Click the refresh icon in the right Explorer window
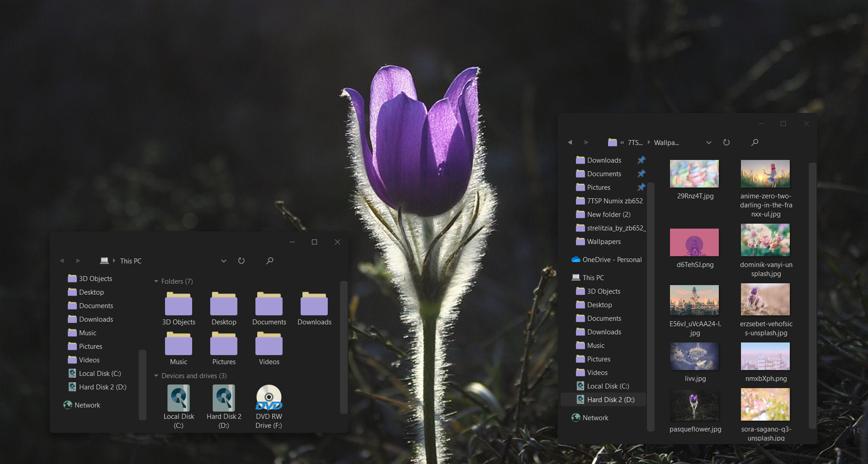Image resolution: width=868 pixels, height=464 pixels. click(x=726, y=142)
